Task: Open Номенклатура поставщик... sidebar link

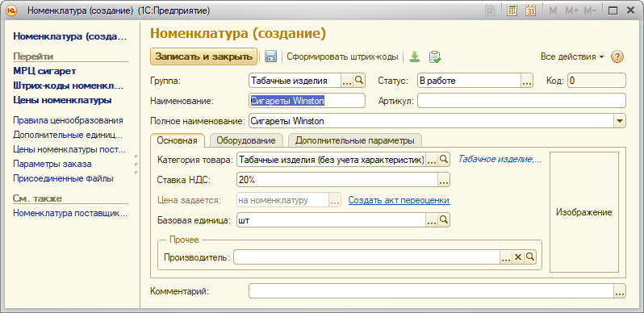Action: tap(70, 213)
